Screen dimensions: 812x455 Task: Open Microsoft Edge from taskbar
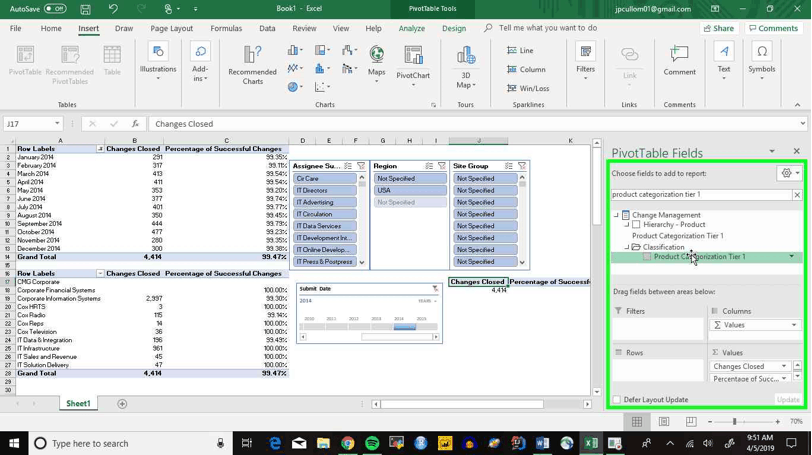[274, 444]
